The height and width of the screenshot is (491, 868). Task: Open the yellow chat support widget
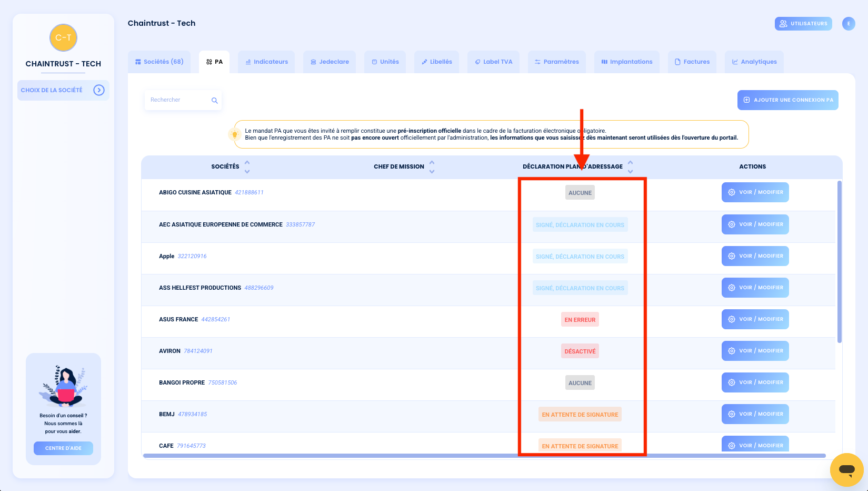tap(846, 469)
